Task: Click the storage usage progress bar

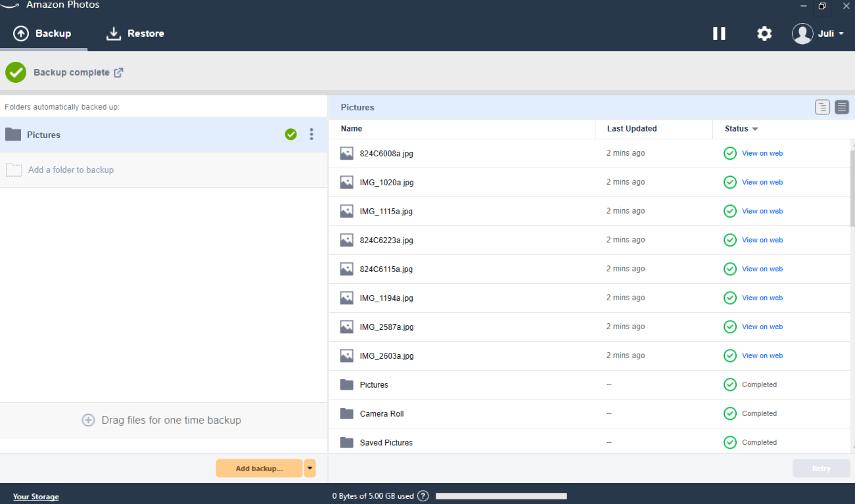Action: (x=501, y=496)
